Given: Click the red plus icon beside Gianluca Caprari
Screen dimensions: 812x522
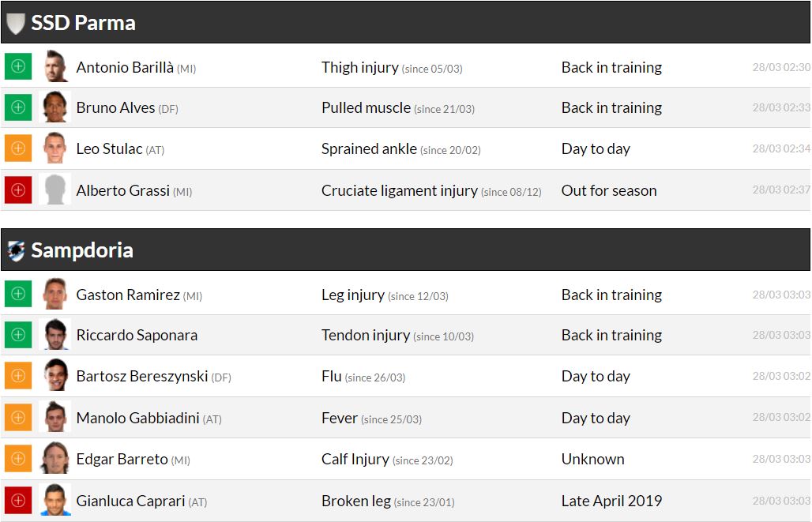Looking at the screenshot, I should pyautogui.click(x=18, y=500).
